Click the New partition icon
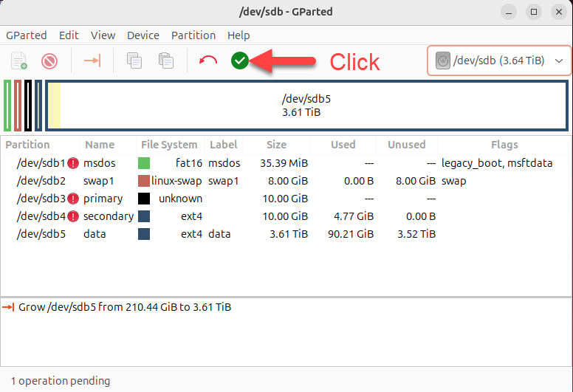573x392 pixels. tap(19, 61)
